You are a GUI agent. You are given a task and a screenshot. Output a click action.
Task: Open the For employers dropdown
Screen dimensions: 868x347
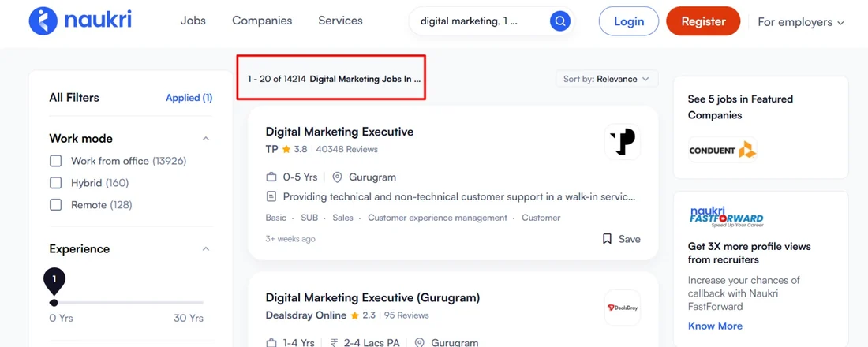coord(800,22)
